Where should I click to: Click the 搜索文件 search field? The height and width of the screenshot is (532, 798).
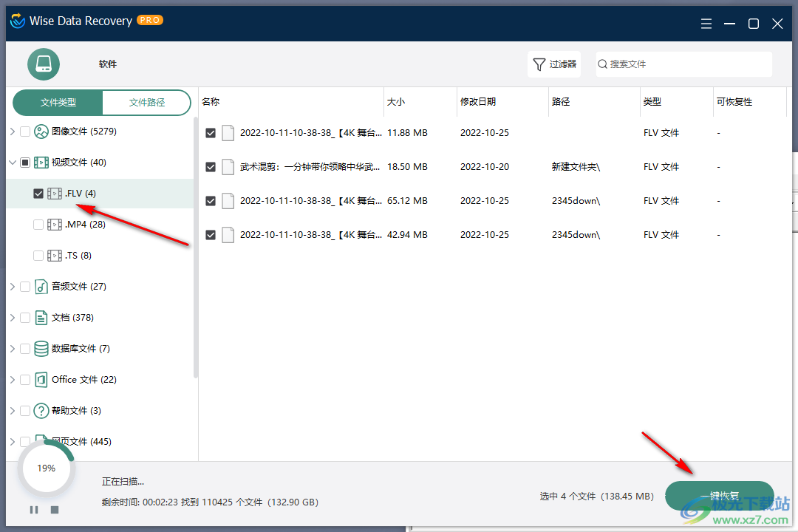684,64
